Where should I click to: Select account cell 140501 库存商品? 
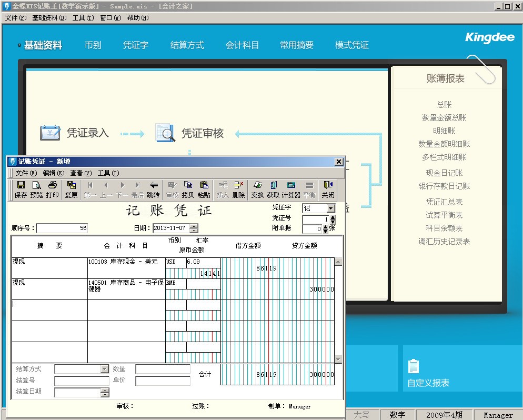[126, 289]
